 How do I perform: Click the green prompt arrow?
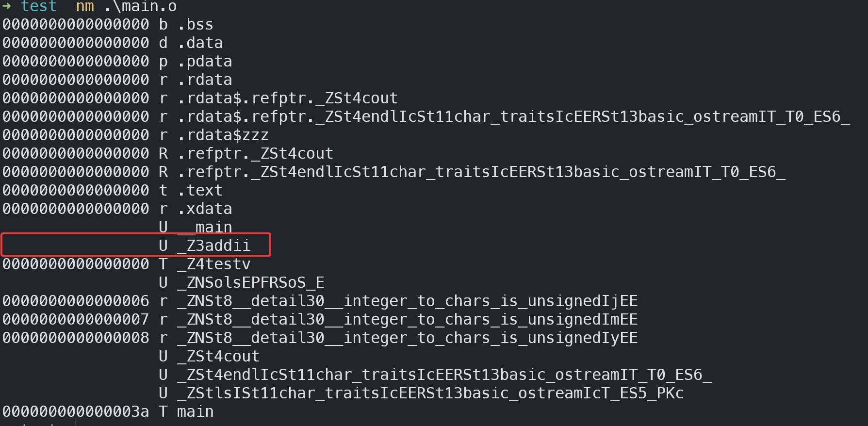[6, 6]
